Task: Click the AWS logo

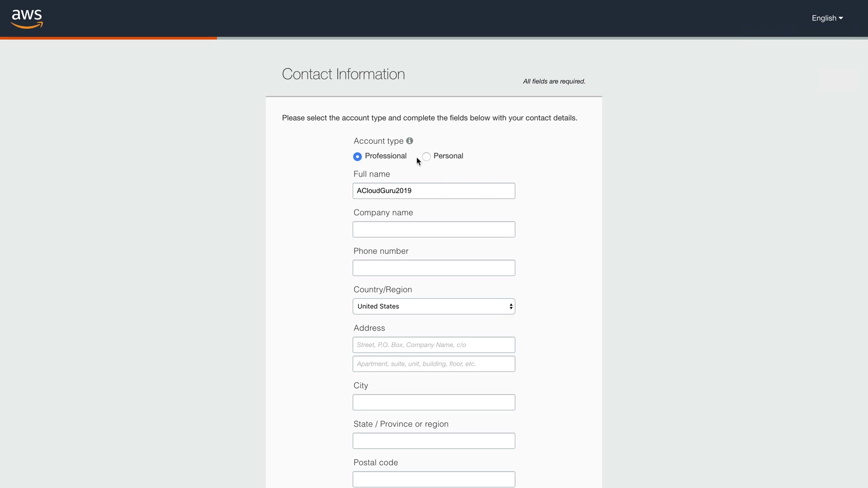Action: (27, 19)
